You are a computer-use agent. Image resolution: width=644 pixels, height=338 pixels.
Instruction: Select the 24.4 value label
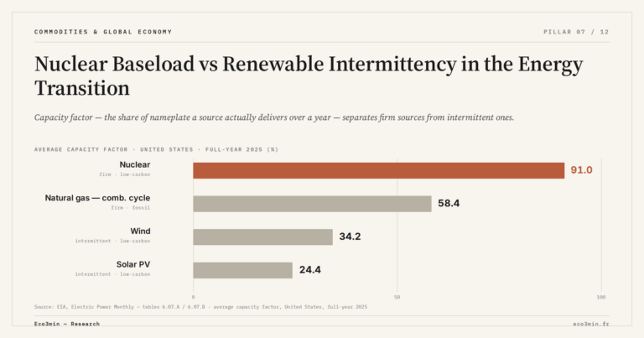(310, 270)
